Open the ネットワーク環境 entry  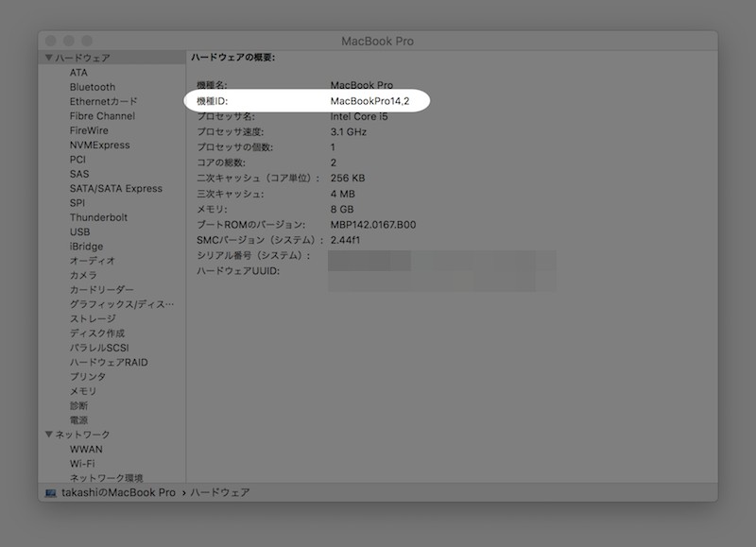pos(106,478)
